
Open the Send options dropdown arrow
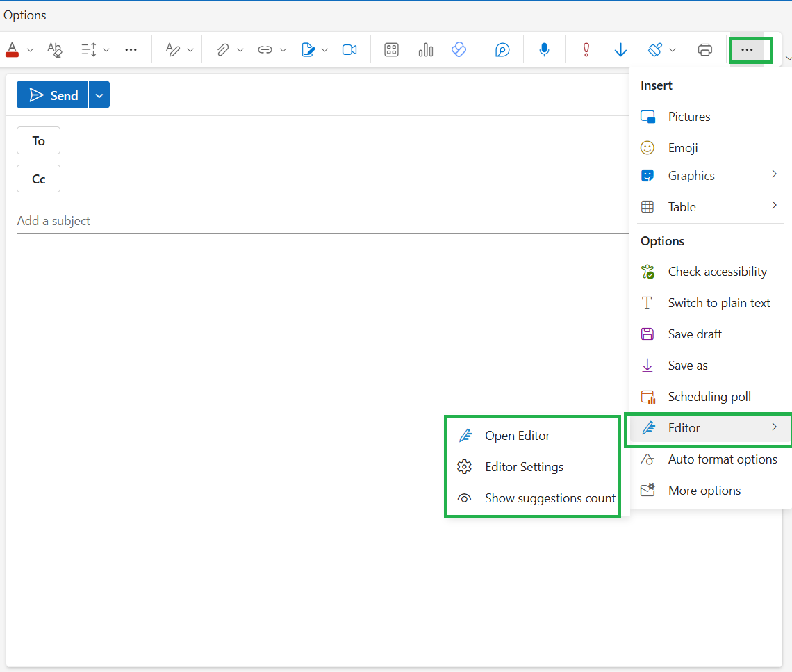[99, 95]
